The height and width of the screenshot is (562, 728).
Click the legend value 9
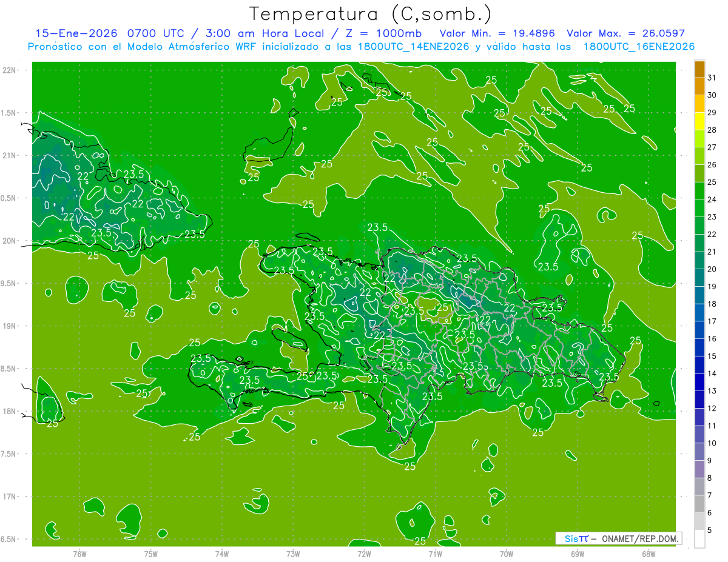pyautogui.click(x=709, y=461)
